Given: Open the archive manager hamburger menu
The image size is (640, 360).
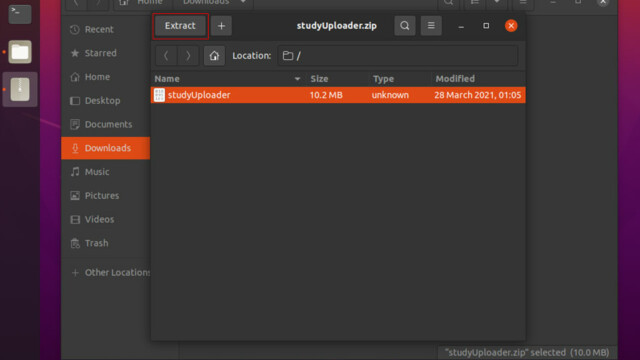Looking at the screenshot, I should [431, 26].
